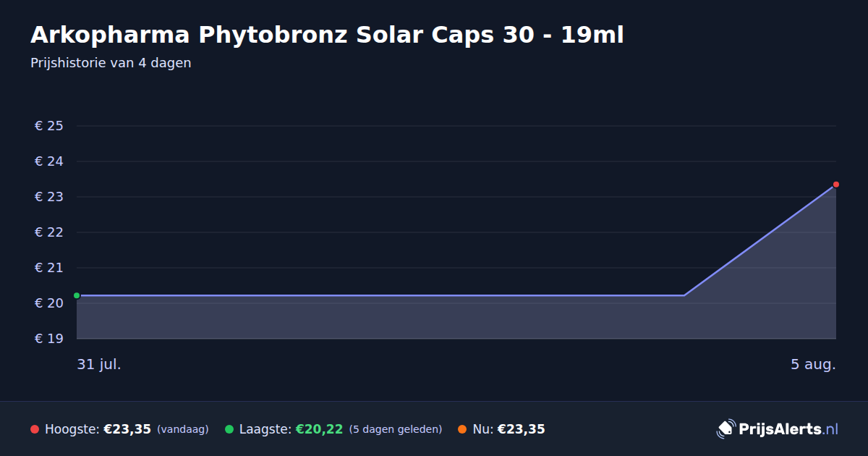Screen dimensions: 868x456
Task: Click the PrijsAlerts tag logo icon
Action: [x=726, y=428]
